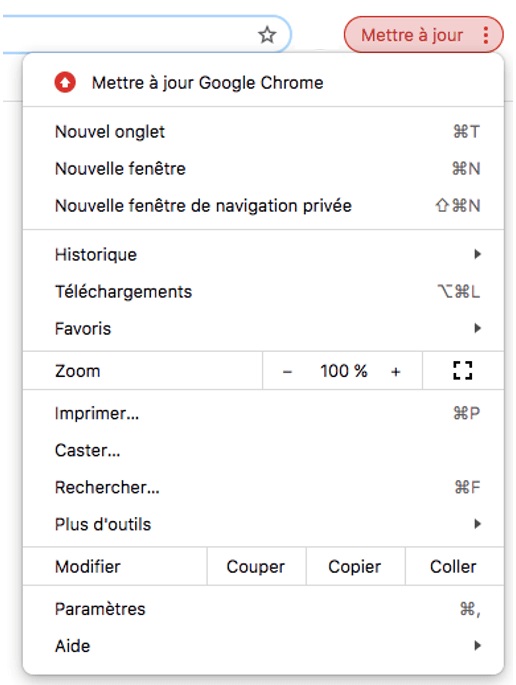Viewport: 516px width, 685px height.
Task: Click the red update arrow icon
Action: (x=65, y=83)
